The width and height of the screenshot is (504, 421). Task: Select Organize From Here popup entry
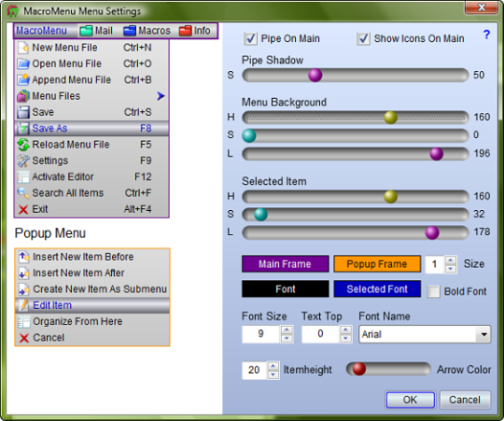tap(92, 322)
